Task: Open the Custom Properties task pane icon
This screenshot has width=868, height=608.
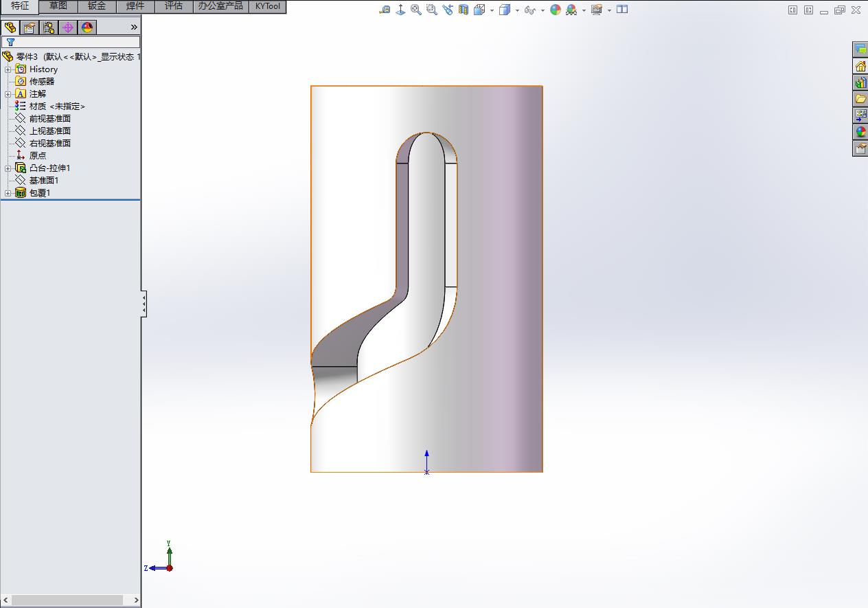Action: coord(860,148)
